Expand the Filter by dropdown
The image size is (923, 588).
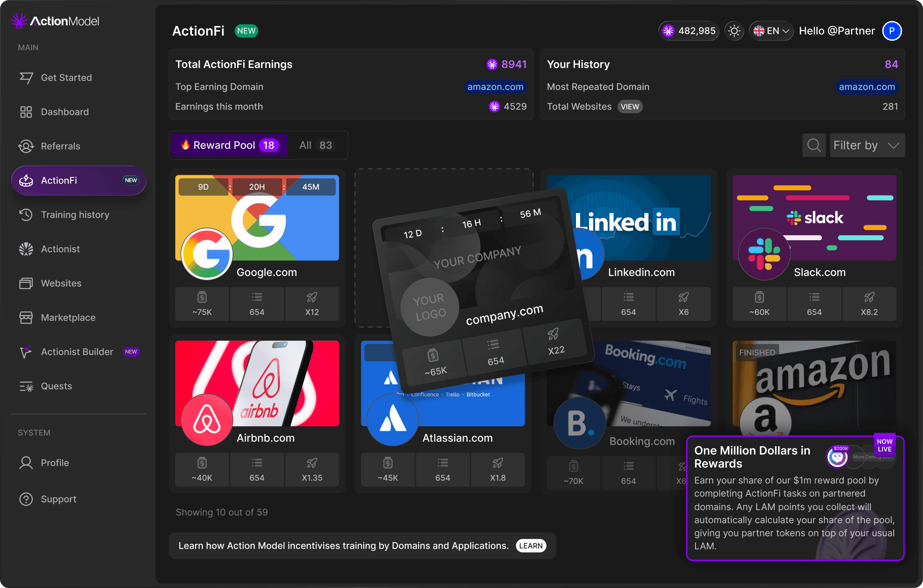click(867, 145)
